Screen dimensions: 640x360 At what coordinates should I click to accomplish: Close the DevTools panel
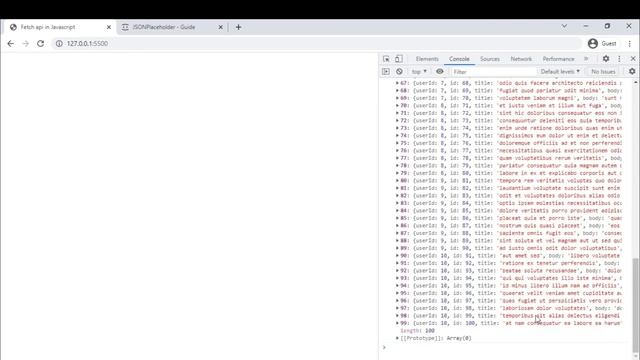[x=633, y=59]
